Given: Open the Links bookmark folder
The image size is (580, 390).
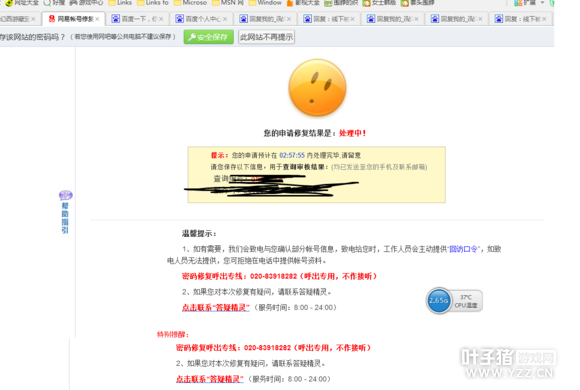Looking at the screenshot, I should [120, 3].
